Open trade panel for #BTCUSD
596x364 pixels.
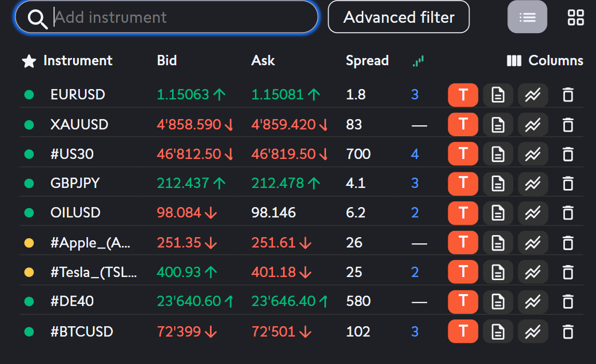(463, 331)
